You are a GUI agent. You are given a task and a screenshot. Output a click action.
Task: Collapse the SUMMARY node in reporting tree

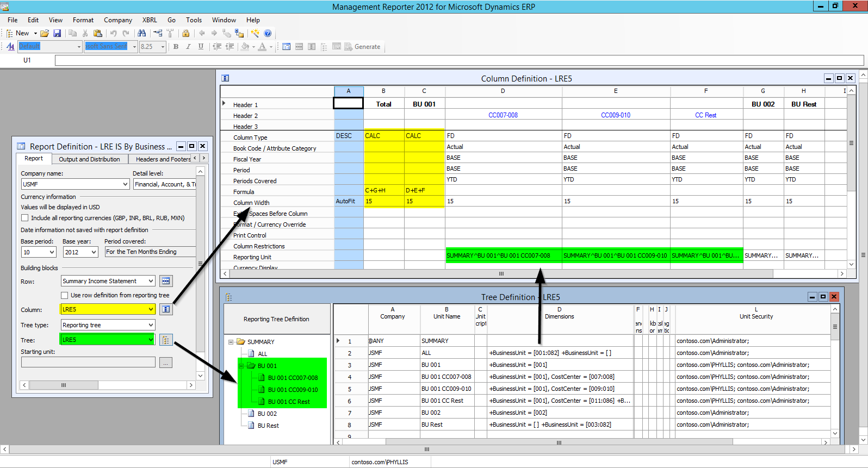231,342
